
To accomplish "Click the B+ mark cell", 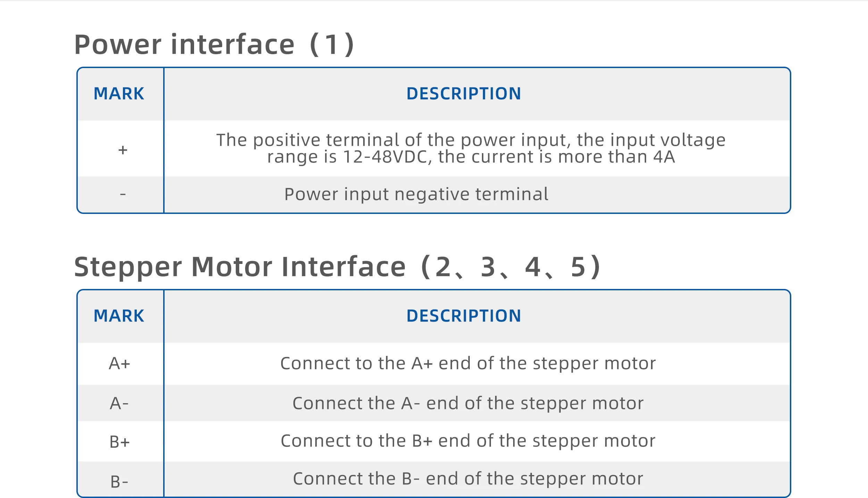I will click(119, 442).
